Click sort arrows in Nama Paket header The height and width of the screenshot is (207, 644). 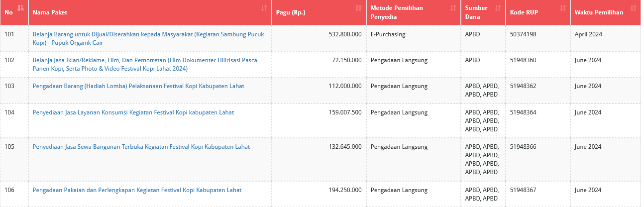264,8
